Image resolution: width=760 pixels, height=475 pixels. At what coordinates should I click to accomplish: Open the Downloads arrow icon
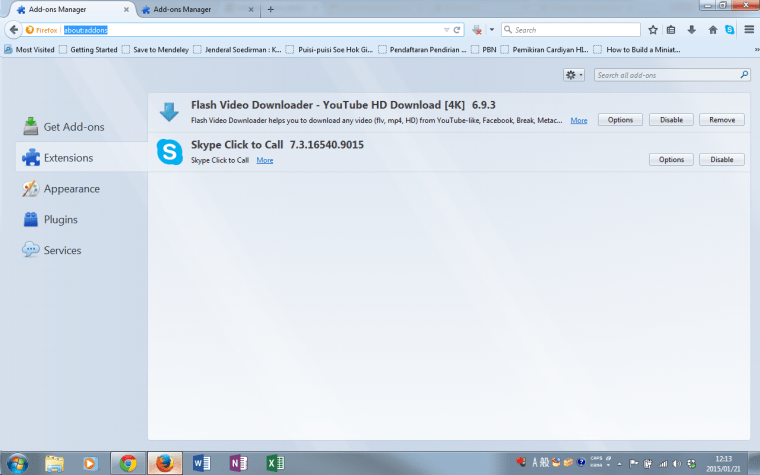pyautogui.click(x=692, y=30)
